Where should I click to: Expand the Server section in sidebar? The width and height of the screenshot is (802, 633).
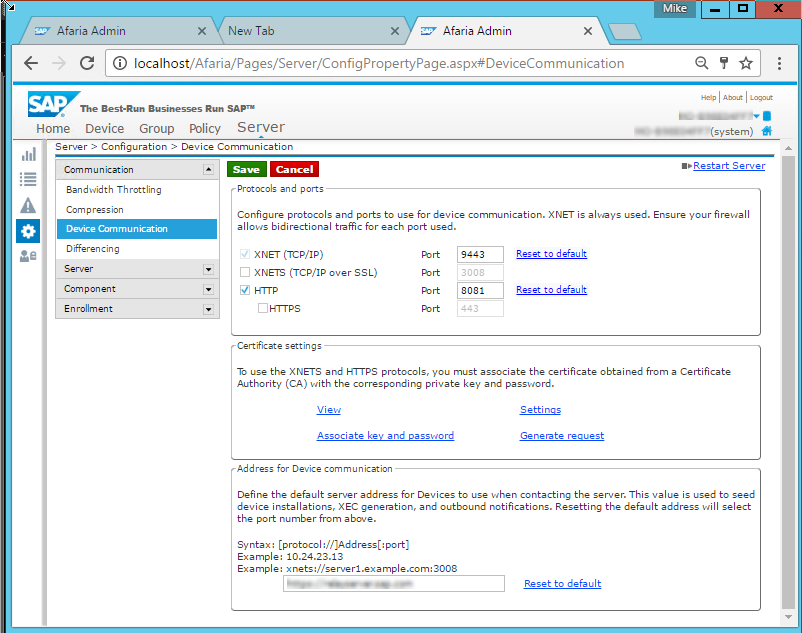click(x=208, y=269)
